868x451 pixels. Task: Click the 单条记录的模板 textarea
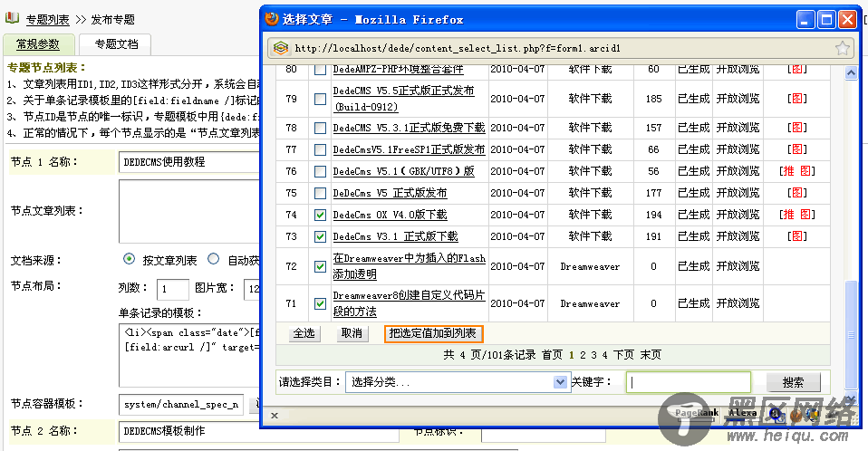[x=189, y=355]
